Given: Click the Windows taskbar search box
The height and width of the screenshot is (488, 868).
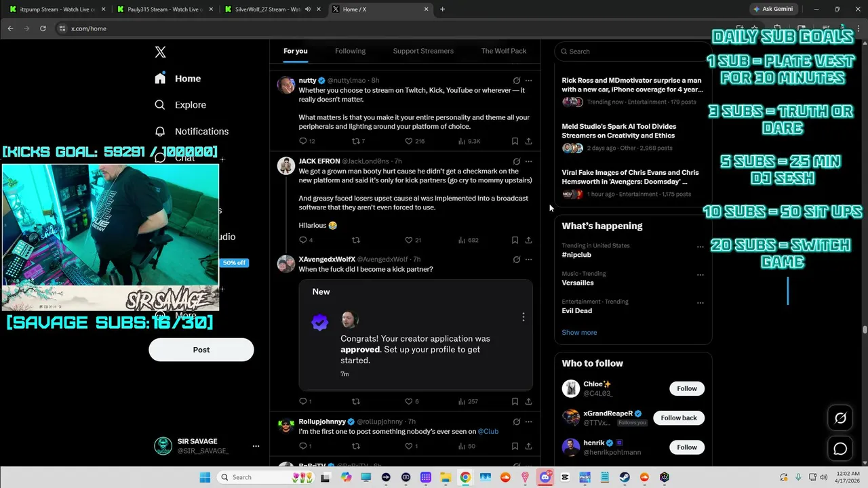Looking at the screenshot, I should 265,477.
